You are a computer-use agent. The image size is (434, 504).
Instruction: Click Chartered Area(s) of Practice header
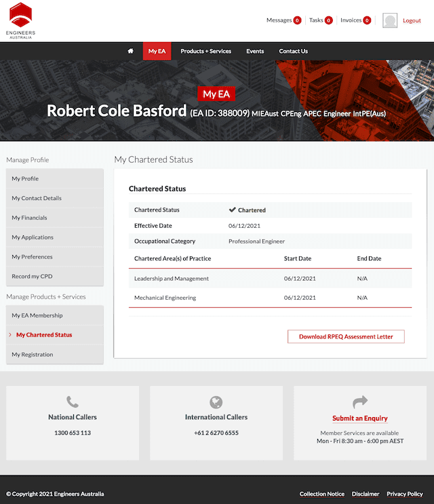[x=172, y=258]
